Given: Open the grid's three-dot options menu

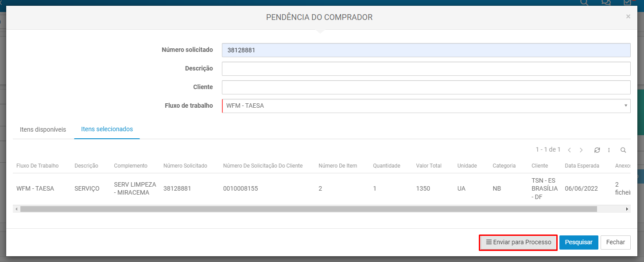Looking at the screenshot, I should 609,150.
